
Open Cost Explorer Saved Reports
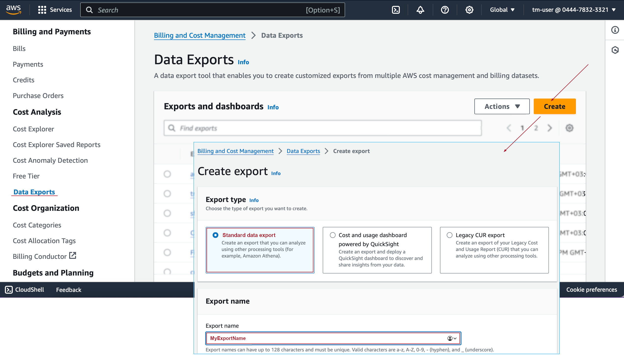click(x=56, y=145)
